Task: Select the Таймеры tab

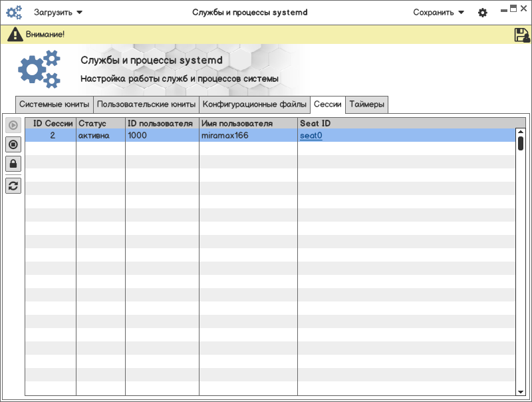Action: click(366, 104)
